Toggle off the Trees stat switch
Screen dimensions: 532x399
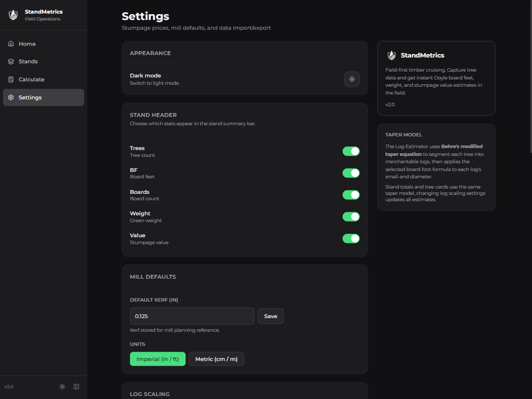(x=351, y=152)
